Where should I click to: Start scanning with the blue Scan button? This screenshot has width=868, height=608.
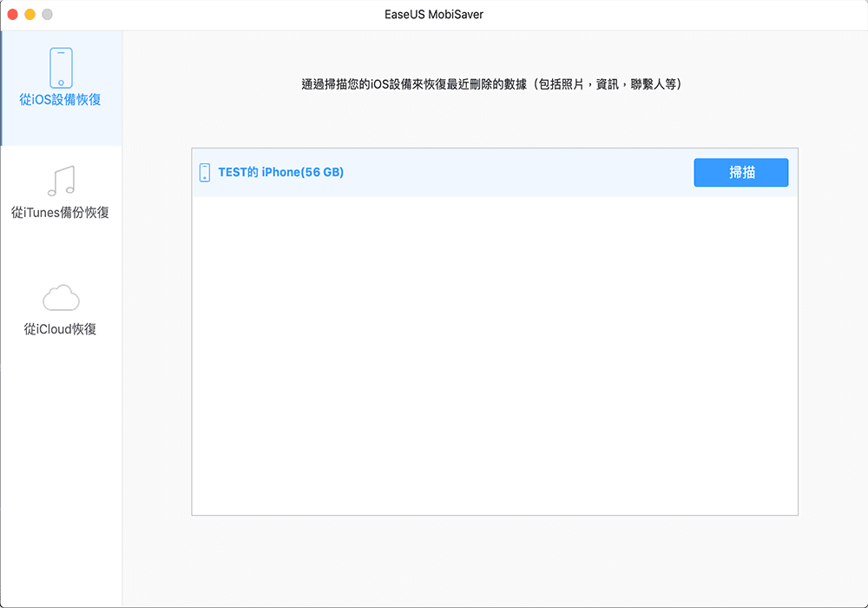pyautogui.click(x=740, y=172)
